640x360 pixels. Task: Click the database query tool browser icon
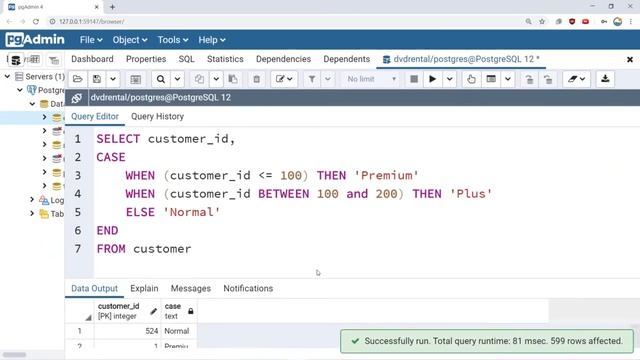tap(16, 60)
